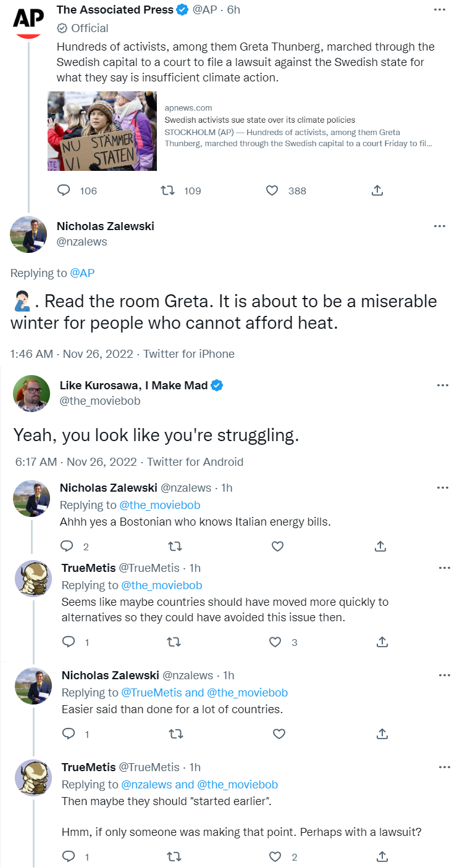Open the Greta Thunberg article photo thumbnail
The height and width of the screenshot is (868, 457).
[x=102, y=131]
